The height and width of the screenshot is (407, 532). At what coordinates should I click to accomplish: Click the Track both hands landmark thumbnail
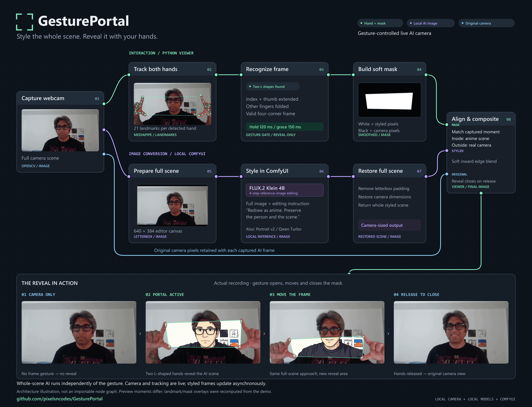click(x=172, y=104)
